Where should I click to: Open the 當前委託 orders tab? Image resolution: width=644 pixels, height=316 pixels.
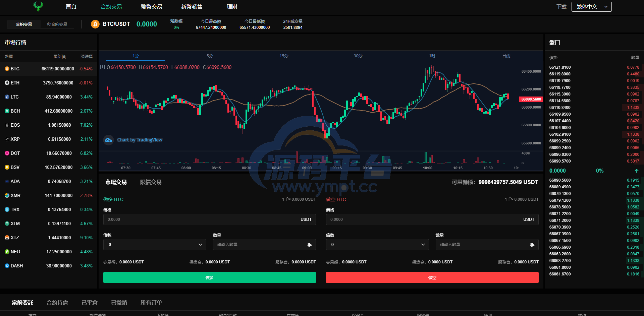coord(22,303)
